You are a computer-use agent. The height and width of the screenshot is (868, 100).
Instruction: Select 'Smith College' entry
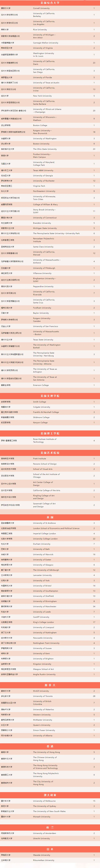click(39, 402)
